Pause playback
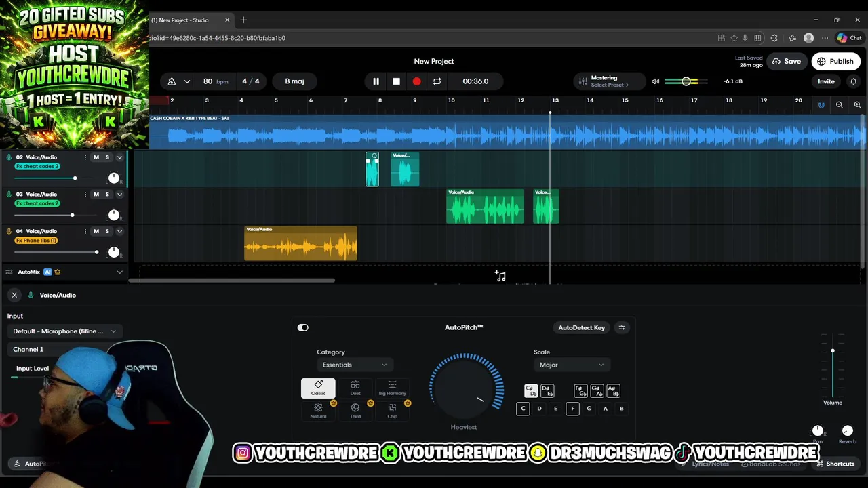Image resolution: width=868 pixels, height=488 pixels. (x=376, y=81)
